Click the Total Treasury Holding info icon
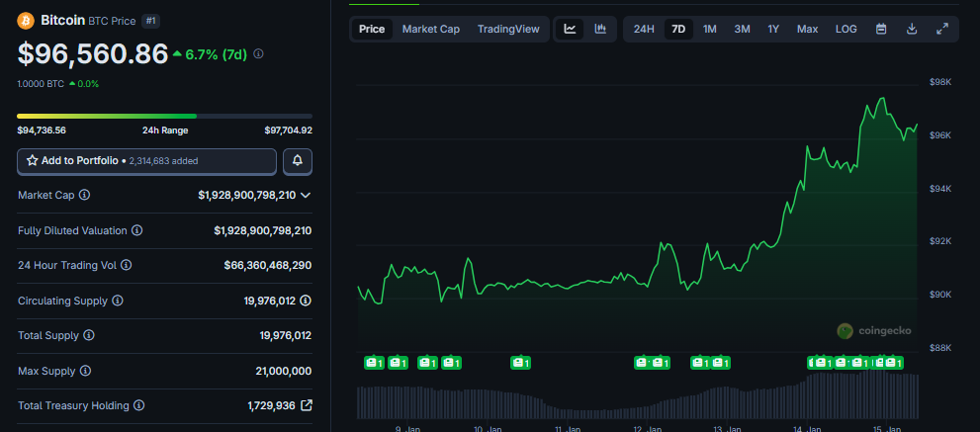This screenshot has width=980, height=432. 138,405
